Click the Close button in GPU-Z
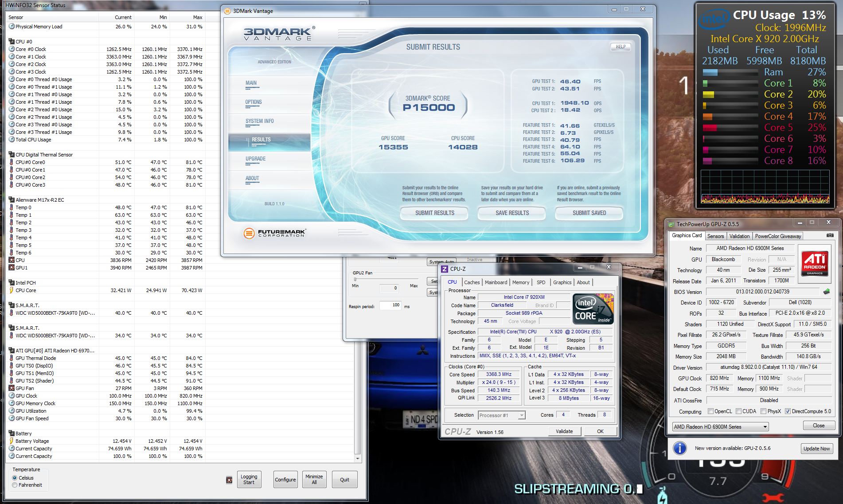 819,426
